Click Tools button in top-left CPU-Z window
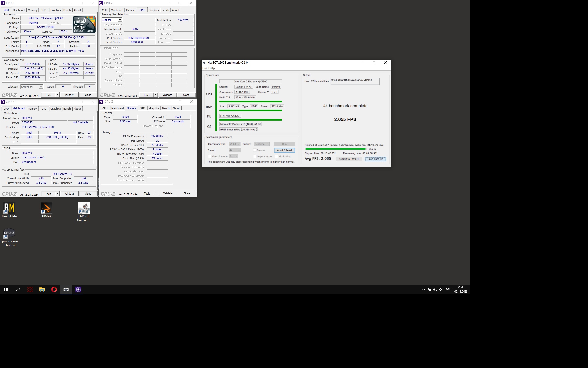This screenshot has height=368, width=588. (48, 95)
